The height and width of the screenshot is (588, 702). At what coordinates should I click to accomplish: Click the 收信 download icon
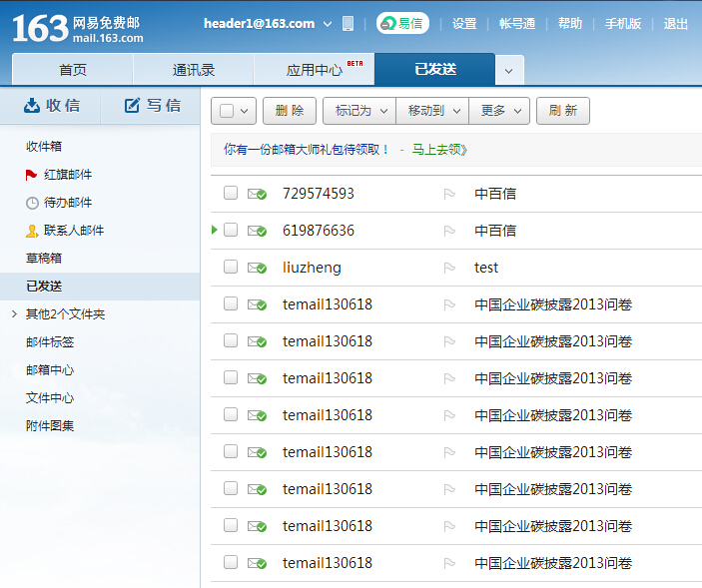[31, 106]
